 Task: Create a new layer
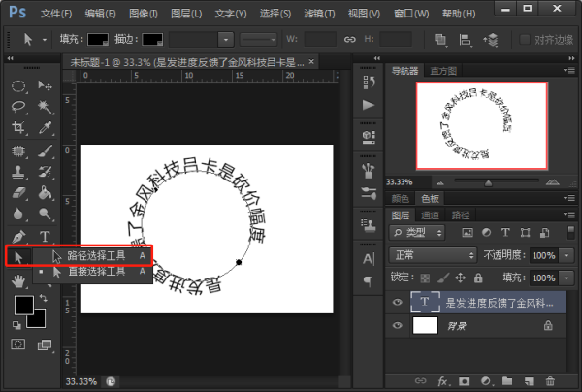[x=529, y=381]
